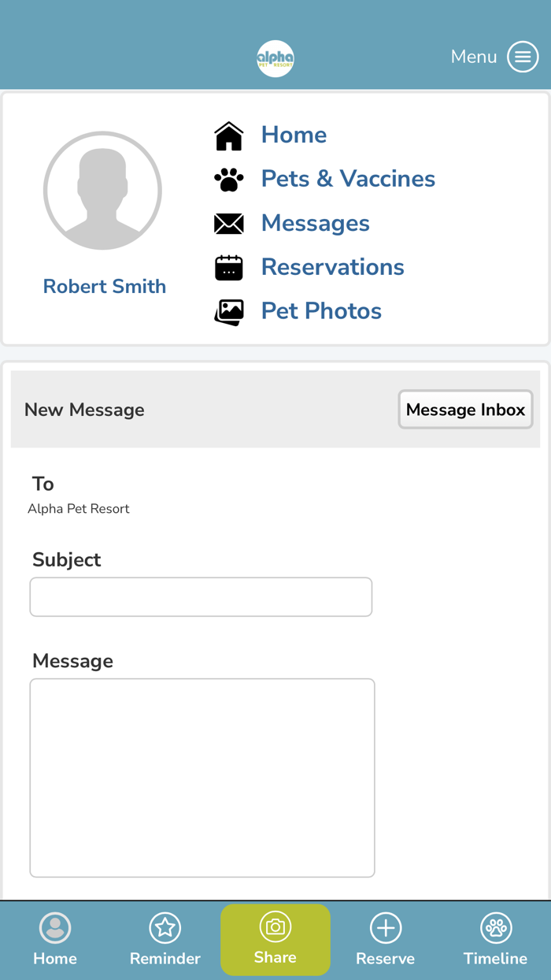The height and width of the screenshot is (980, 551).
Task: Click the calendar Reservations icon
Action: (228, 267)
